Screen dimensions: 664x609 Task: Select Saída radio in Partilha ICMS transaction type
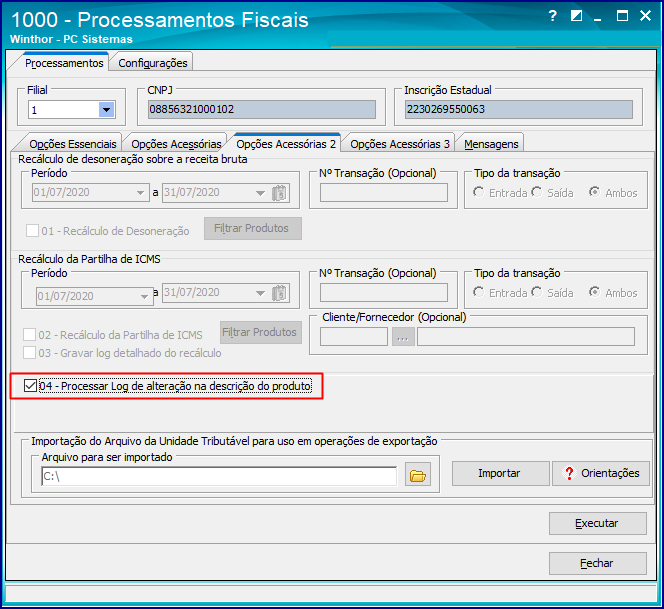pos(537,292)
